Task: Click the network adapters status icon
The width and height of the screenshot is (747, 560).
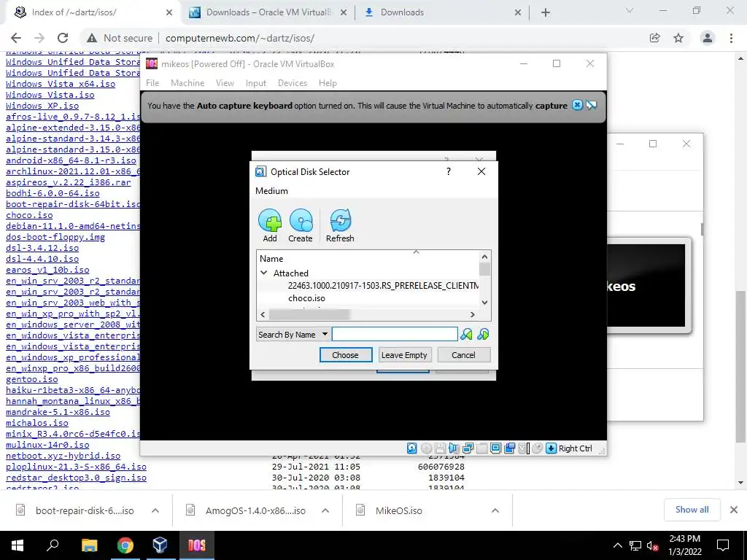Action: coord(468,448)
